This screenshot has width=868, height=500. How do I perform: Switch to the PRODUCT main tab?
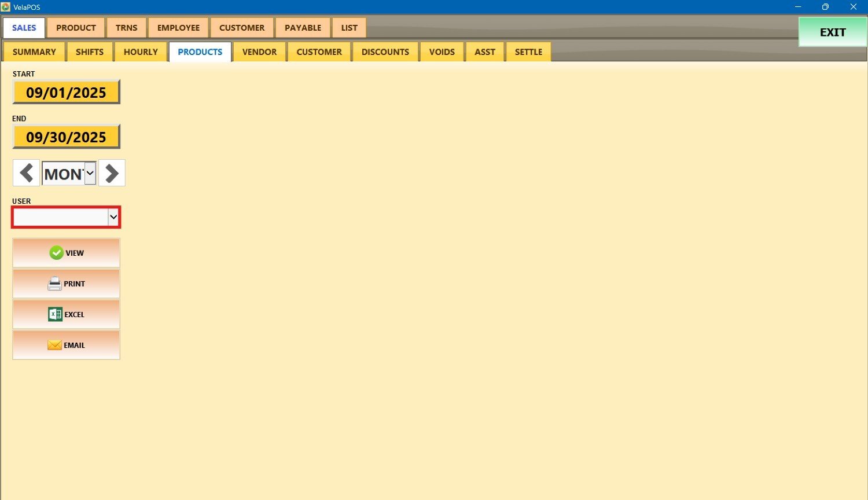[76, 28]
